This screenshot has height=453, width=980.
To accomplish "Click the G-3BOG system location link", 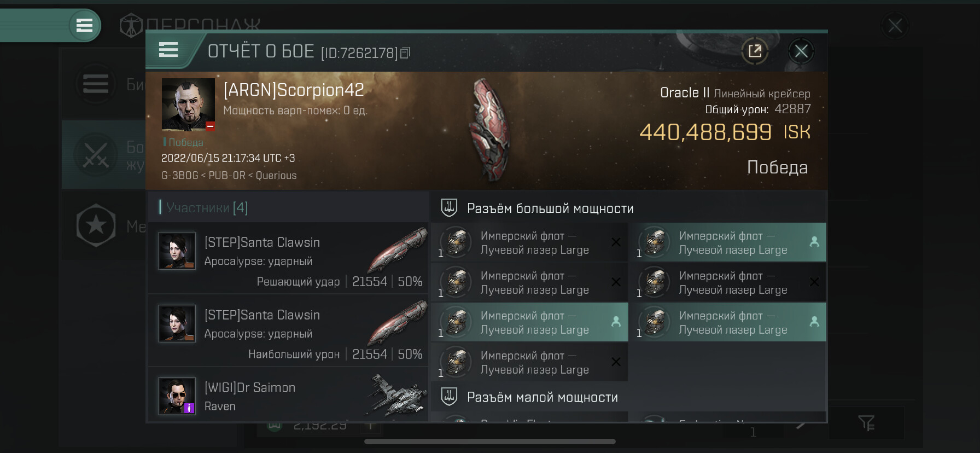I will (x=179, y=176).
